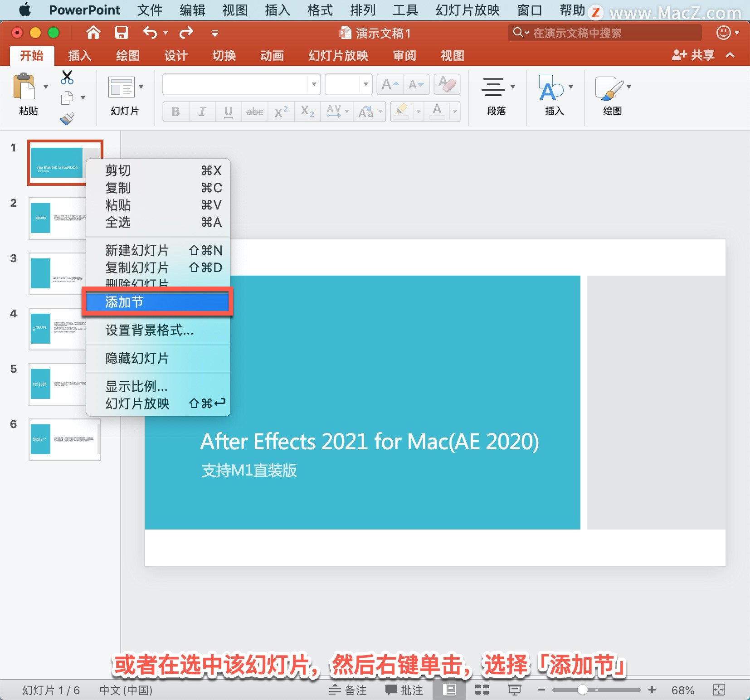Viewport: 750px width, 700px height.
Task: Clear all formatting with the eraser A icon
Action: (447, 84)
